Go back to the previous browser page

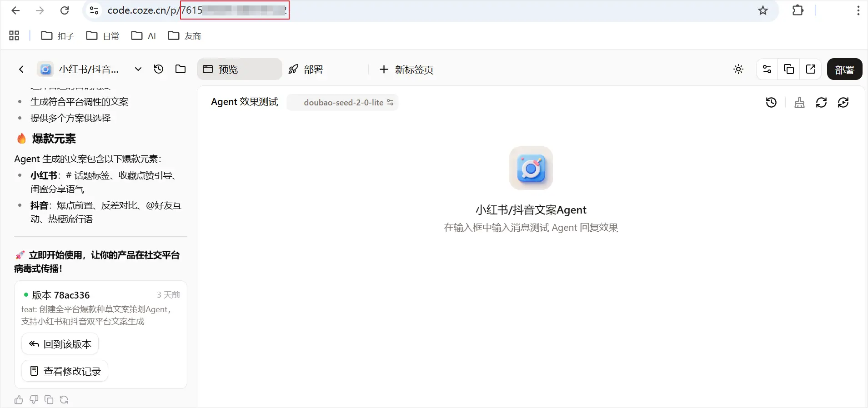(15, 10)
